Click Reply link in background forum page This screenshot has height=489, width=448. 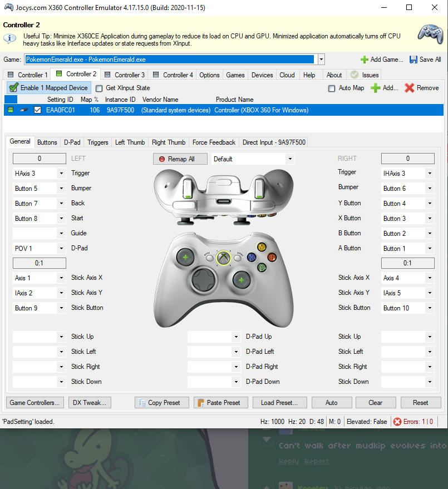pos(289,461)
